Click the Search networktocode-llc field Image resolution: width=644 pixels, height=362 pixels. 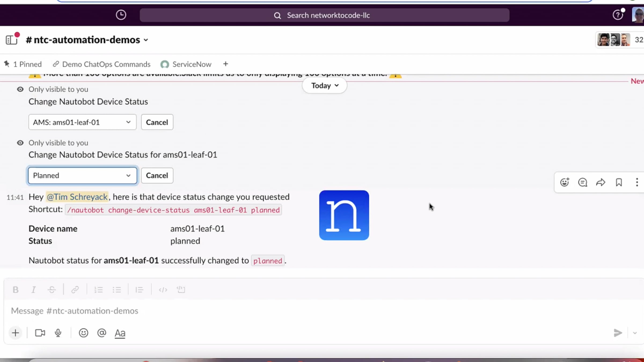pos(324,15)
